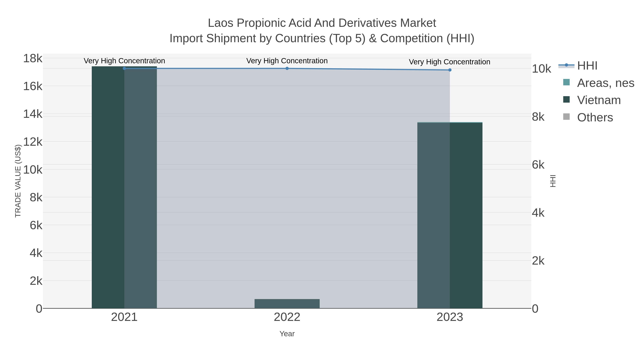Click the Others gray legend swatch
This screenshot has width=644, height=362.
click(566, 117)
